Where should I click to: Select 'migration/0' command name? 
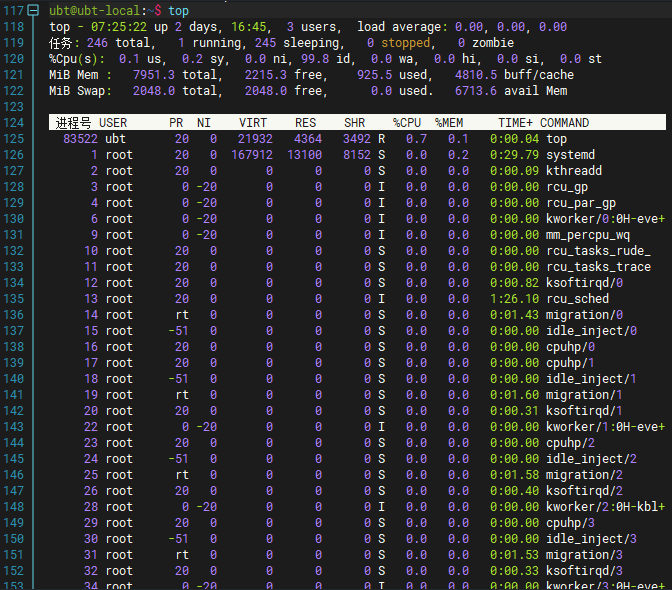click(585, 315)
